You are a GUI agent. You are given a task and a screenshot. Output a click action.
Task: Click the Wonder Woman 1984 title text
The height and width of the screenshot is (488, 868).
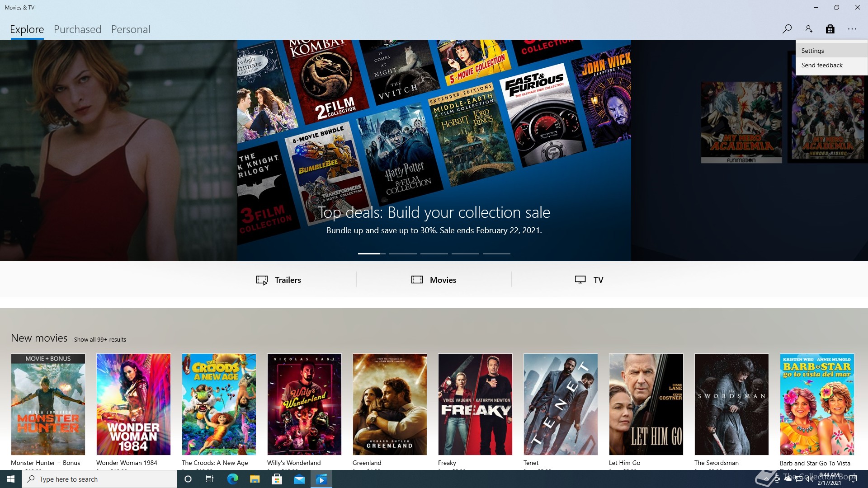127,463
